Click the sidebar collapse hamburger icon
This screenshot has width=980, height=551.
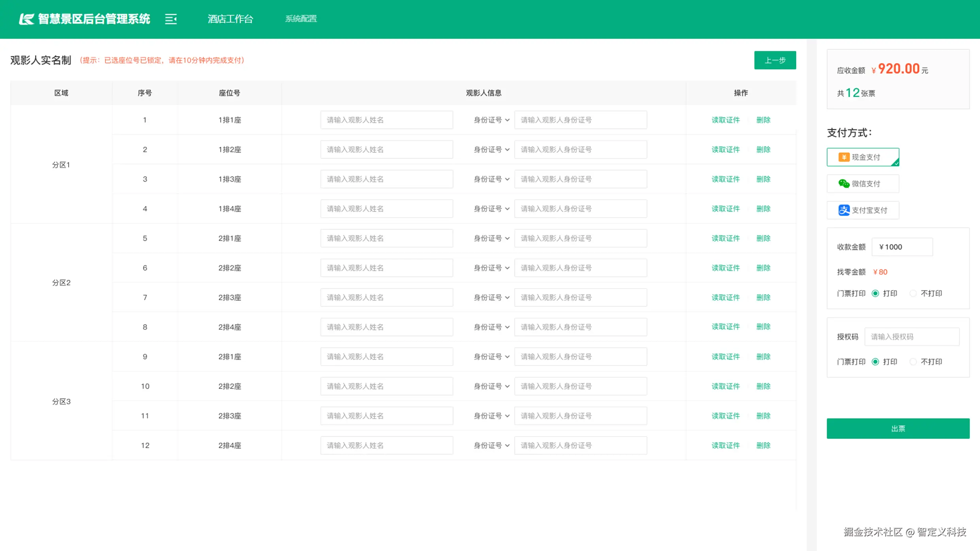coord(171,19)
